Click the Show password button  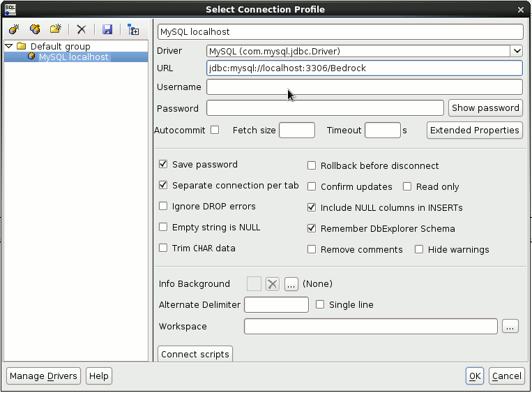point(485,108)
